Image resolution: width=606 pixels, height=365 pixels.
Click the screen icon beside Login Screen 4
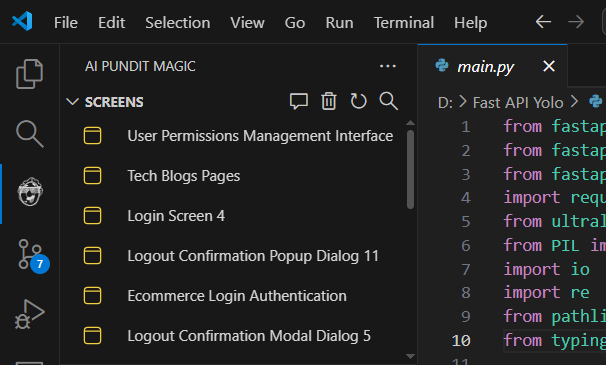(92, 216)
